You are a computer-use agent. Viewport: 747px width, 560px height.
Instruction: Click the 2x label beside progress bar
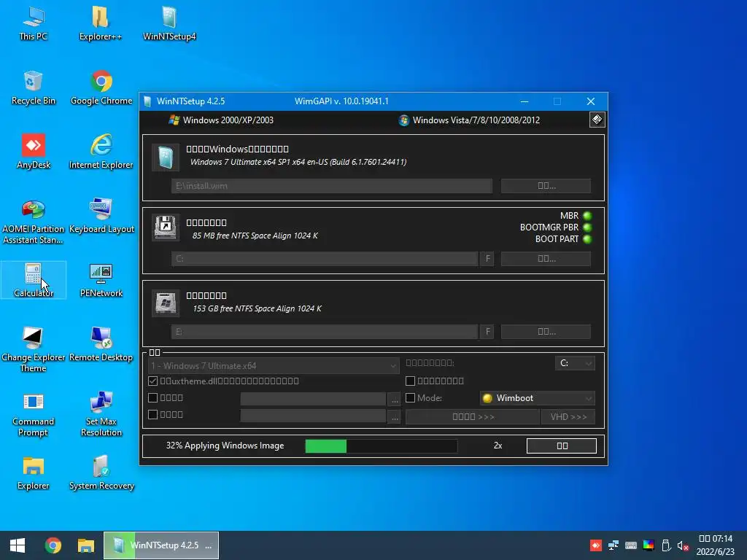point(498,446)
